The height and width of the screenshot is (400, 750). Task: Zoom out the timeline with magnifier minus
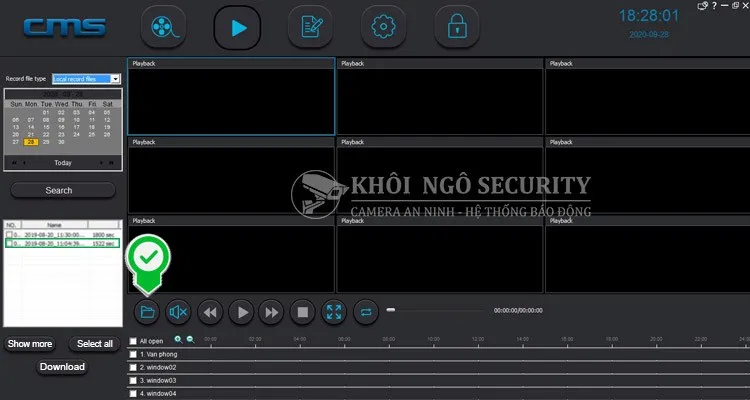190,340
